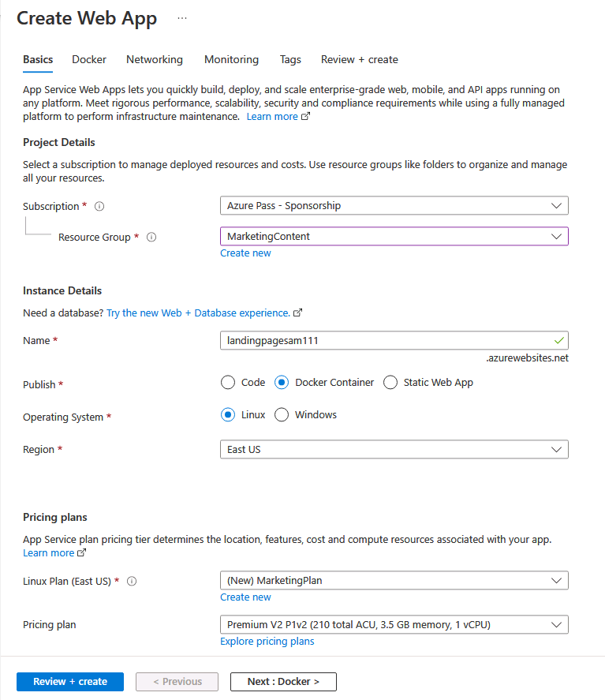Open the Region dropdown

tap(394, 448)
